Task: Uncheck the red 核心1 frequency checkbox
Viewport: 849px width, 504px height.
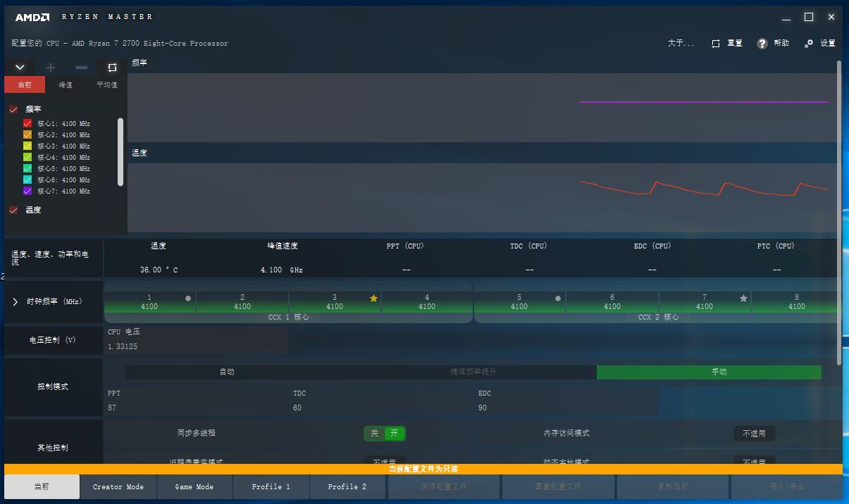Action: (x=27, y=124)
